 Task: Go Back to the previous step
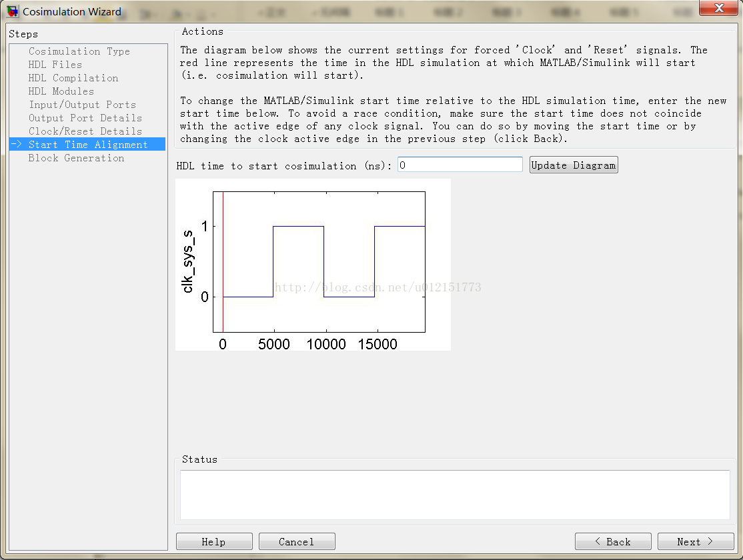[613, 541]
